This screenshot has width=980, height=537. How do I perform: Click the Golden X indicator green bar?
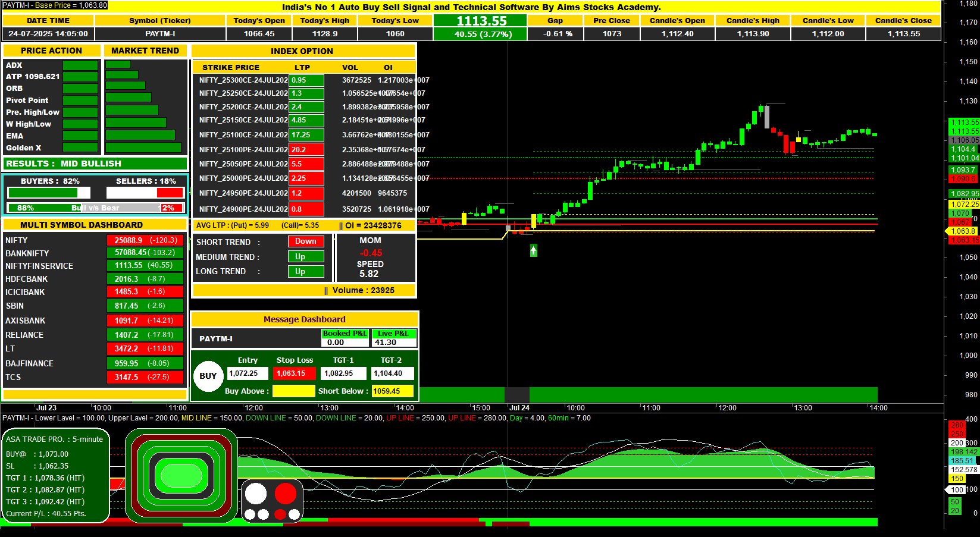tap(80, 147)
